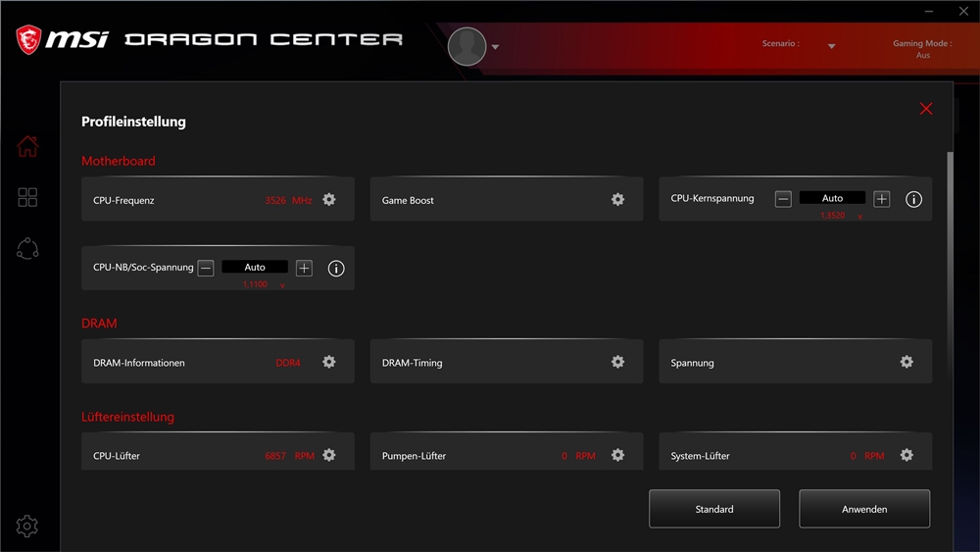Decrease CPU-NB/Soc-Spannung with the minus button
The height and width of the screenshot is (552, 980).
click(206, 268)
